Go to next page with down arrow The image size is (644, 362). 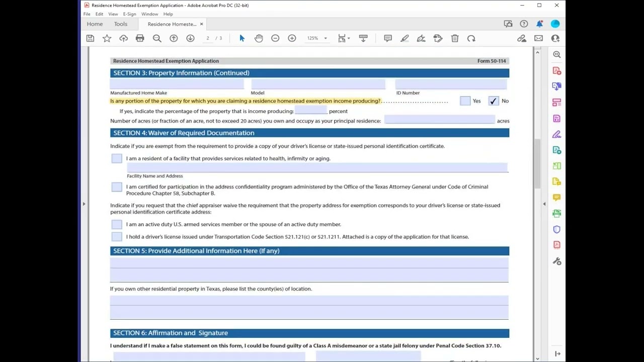[x=190, y=38]
